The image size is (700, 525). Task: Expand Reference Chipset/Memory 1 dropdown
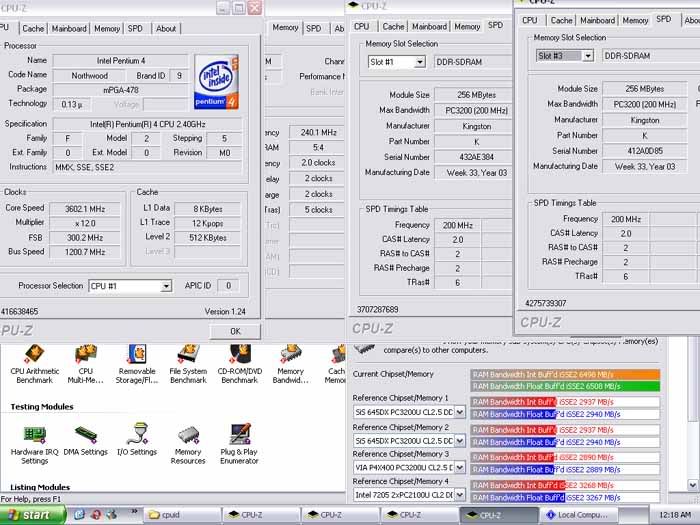[x=460, y=411]
